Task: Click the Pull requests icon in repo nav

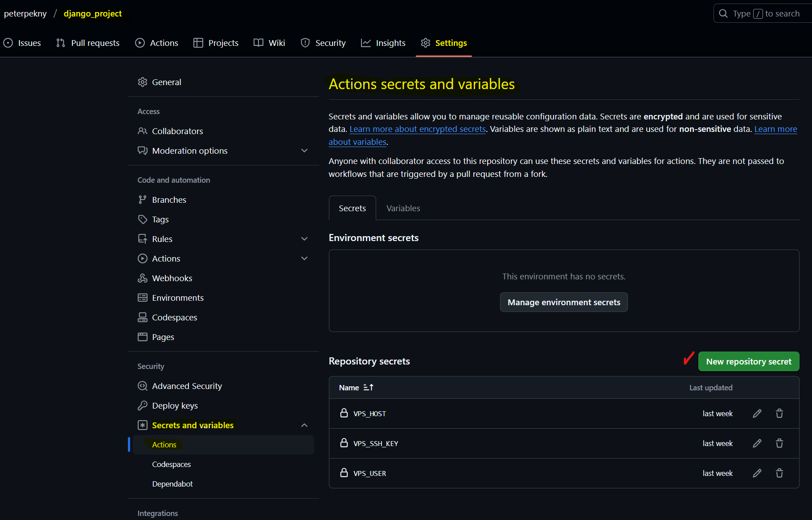Action: pos(61,43)
